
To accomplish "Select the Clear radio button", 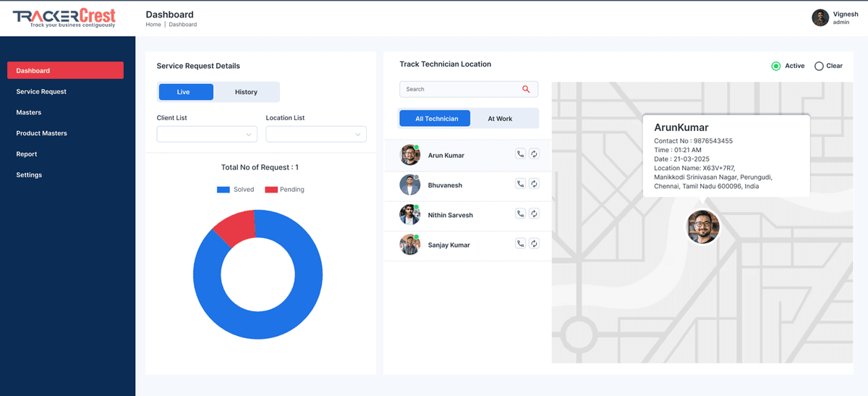I will tap(819, 66).
